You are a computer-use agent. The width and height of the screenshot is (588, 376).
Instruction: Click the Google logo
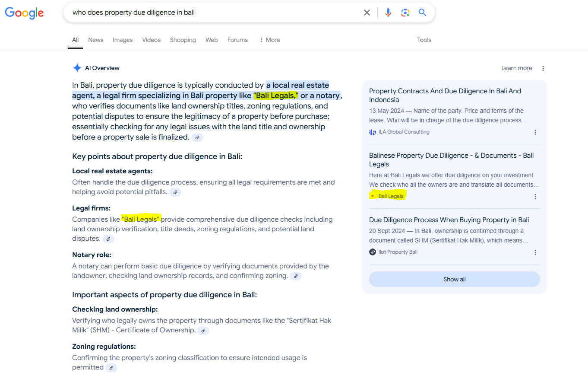(x=24, y=13)
